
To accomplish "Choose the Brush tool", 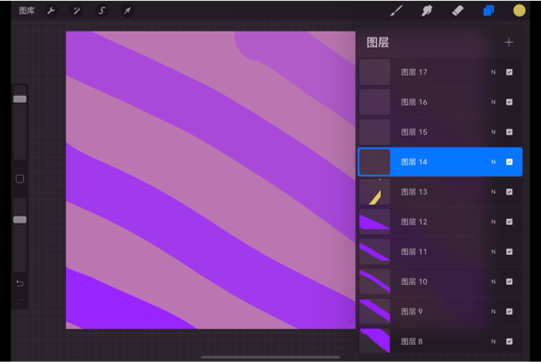I will 396,11.
